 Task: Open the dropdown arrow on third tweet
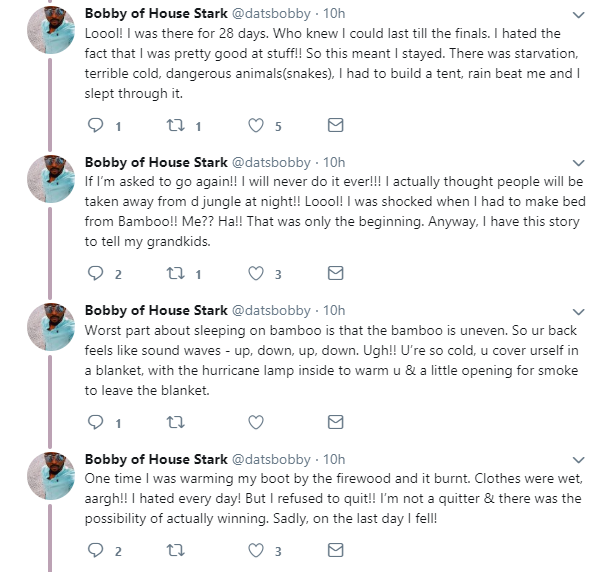579,311
